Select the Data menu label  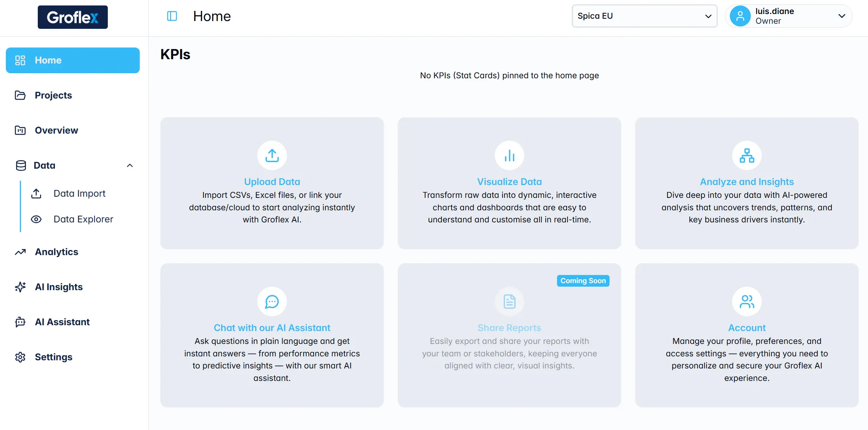[x=45, y=166]
